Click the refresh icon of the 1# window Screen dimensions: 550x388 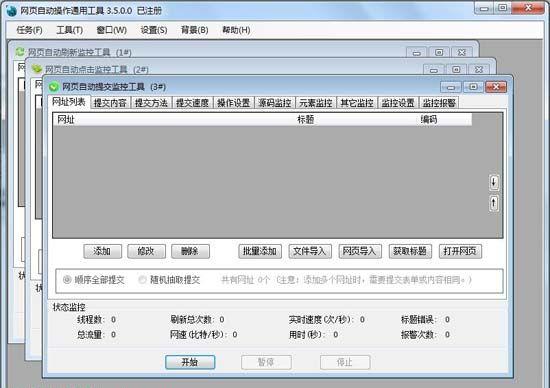[x=20, y=52]
